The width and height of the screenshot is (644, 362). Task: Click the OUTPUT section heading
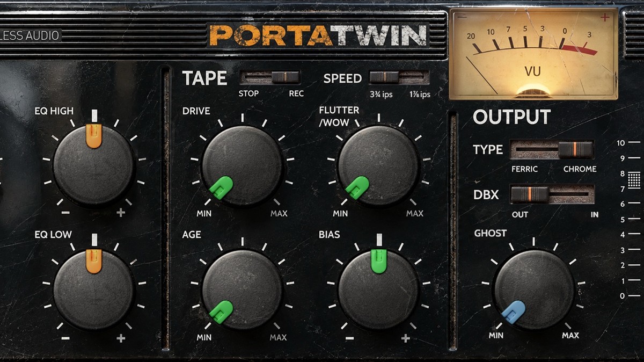click(512, 117)
